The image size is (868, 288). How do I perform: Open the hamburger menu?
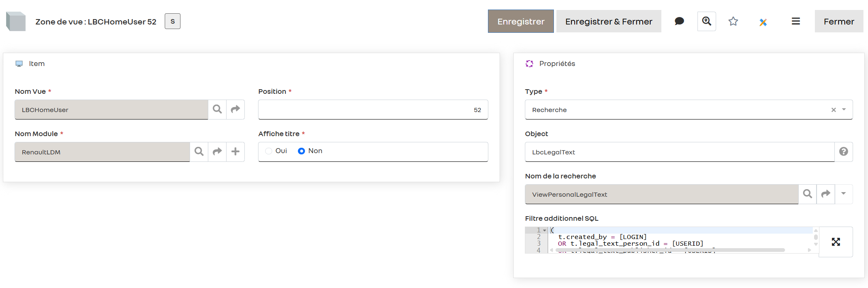point(795,21)
